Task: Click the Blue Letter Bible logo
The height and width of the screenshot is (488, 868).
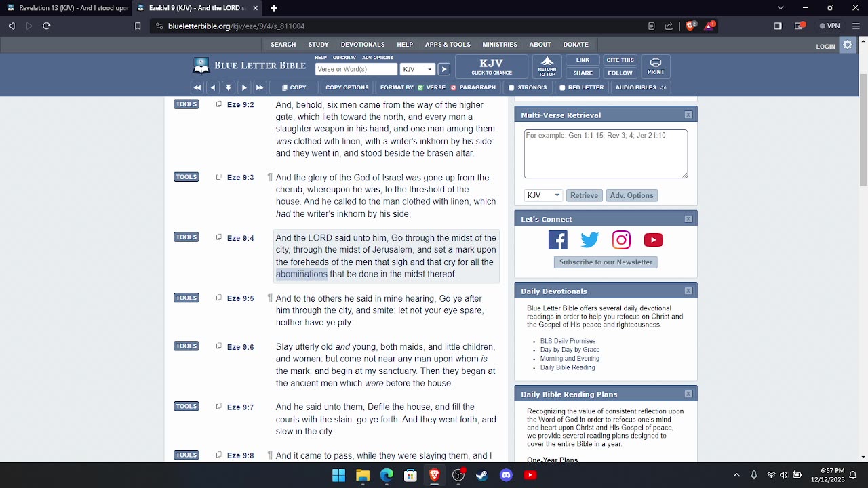Action: tap(249, 66)
